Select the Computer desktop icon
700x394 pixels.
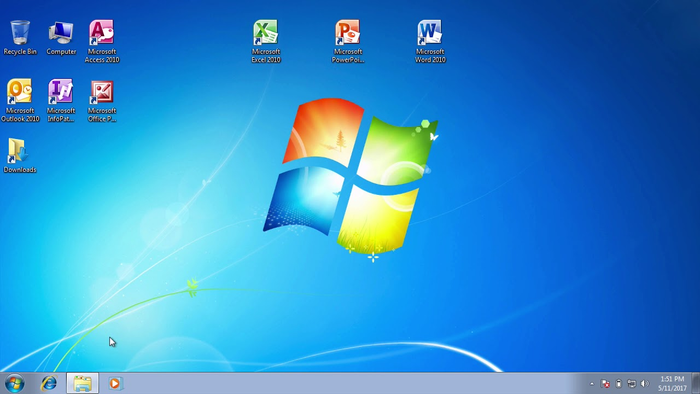pyautogui.click(x=61, y=37)
